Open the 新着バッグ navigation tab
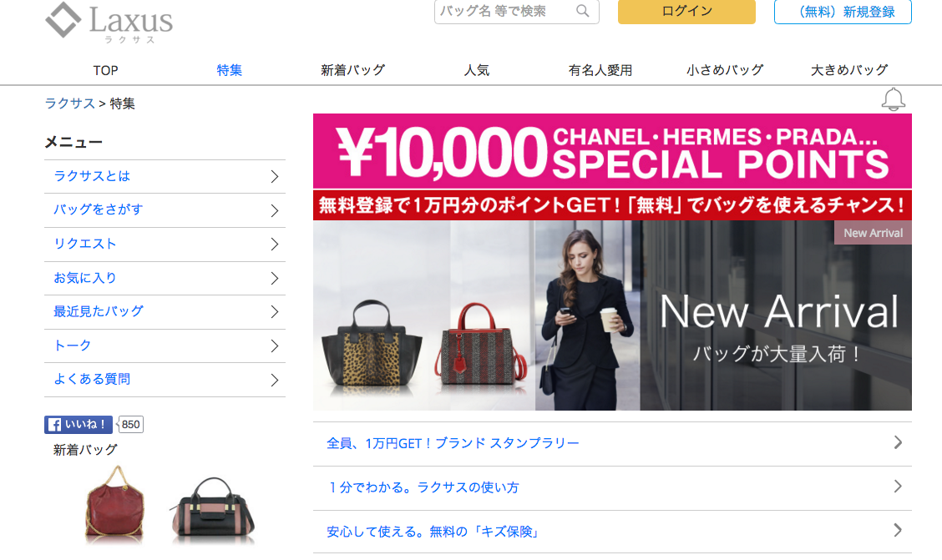942x560 pixels. tap(352, 70)
